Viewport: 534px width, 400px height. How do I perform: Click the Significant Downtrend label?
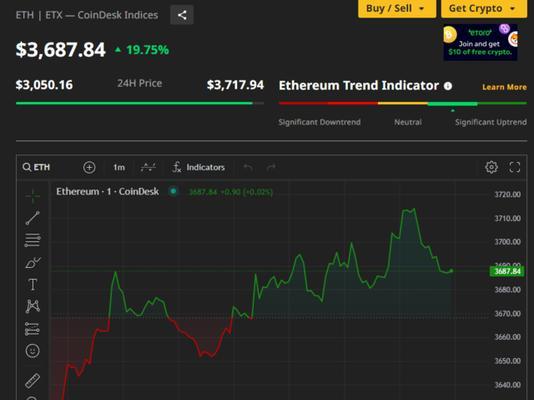pyautogui.click(x=319, y=122)
